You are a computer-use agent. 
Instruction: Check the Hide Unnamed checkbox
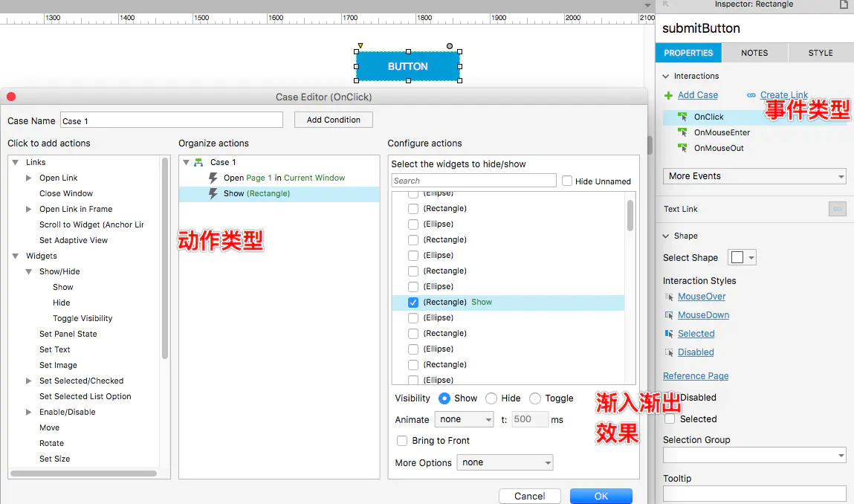tap(567, 181)
